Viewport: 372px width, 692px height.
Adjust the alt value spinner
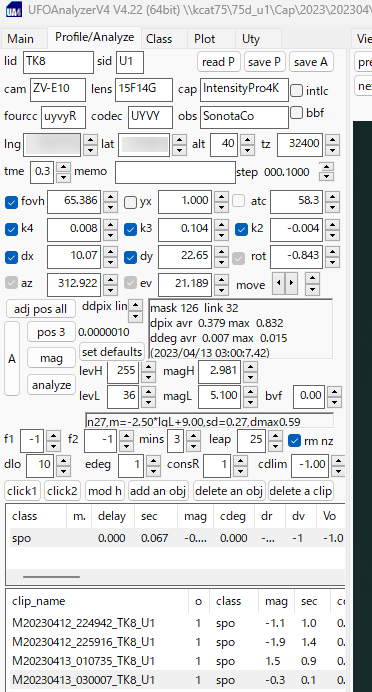(248, 145)
